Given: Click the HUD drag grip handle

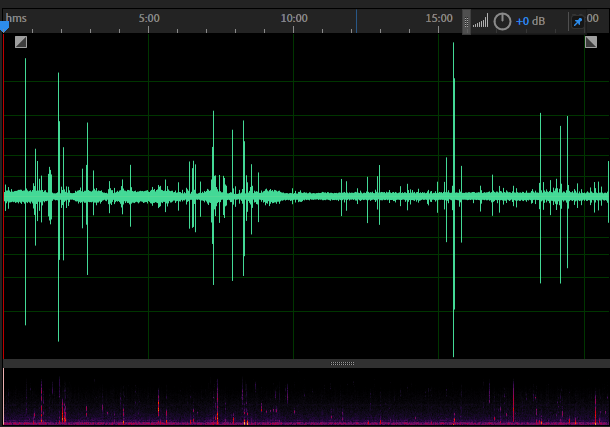Looking at the screenshot, I should (x=466, y=22).
